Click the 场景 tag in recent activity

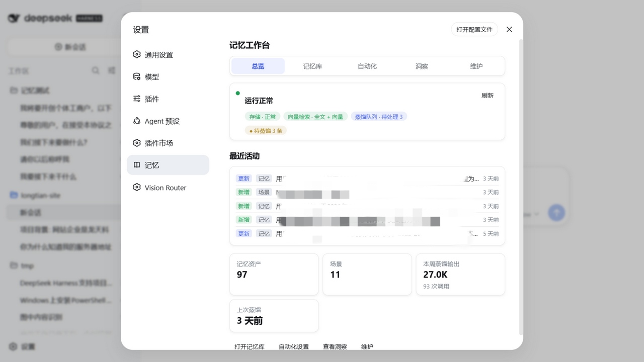[264, 192]
